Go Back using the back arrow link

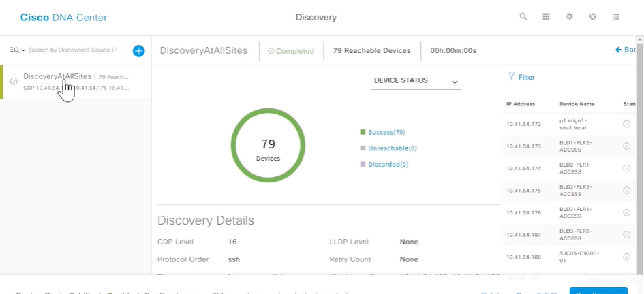click(625, 50)
